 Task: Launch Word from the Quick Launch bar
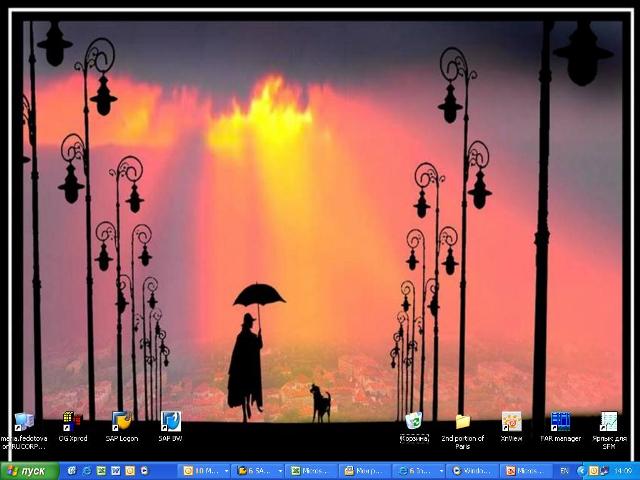(x=116, y=471)
